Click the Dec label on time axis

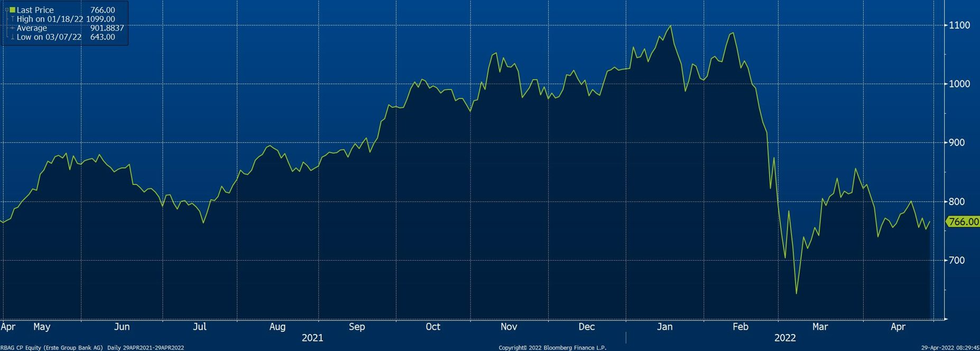(x=587, y=327)
